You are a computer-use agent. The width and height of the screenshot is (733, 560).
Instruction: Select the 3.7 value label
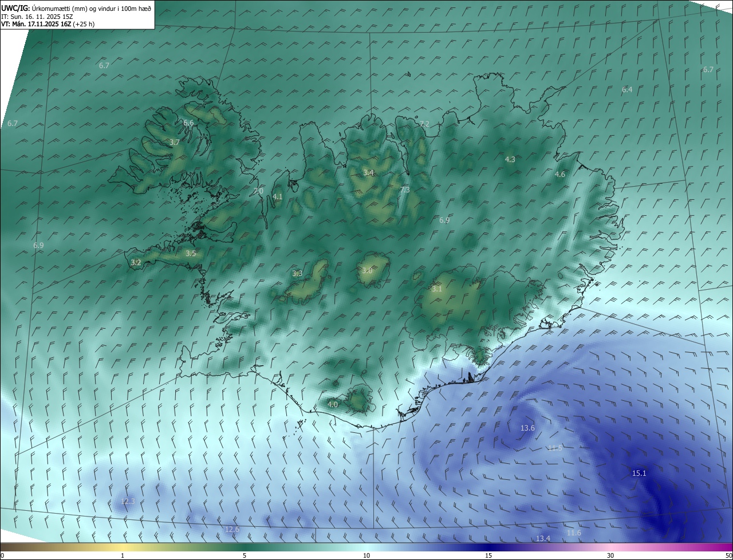tap(175, 142)
